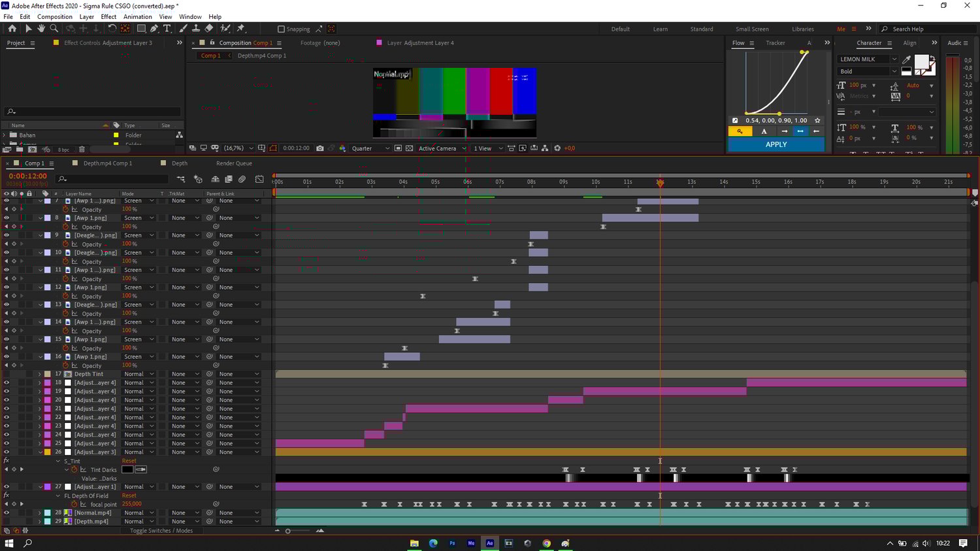Screen dimensions: 980x551
Task: Switch to the Render Queue tab
Action: click(x=234, y=163)
